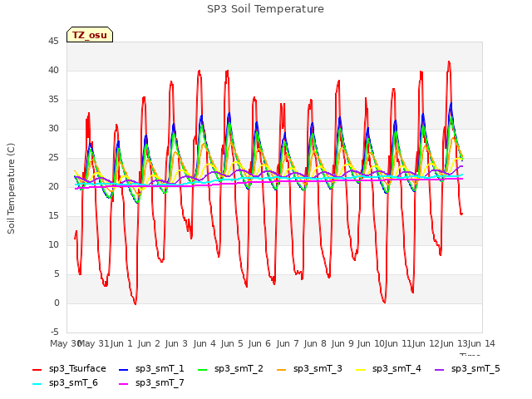Click the Jun 1 x-axis tick label
The image size is (532, 399).
pos(121,343)
